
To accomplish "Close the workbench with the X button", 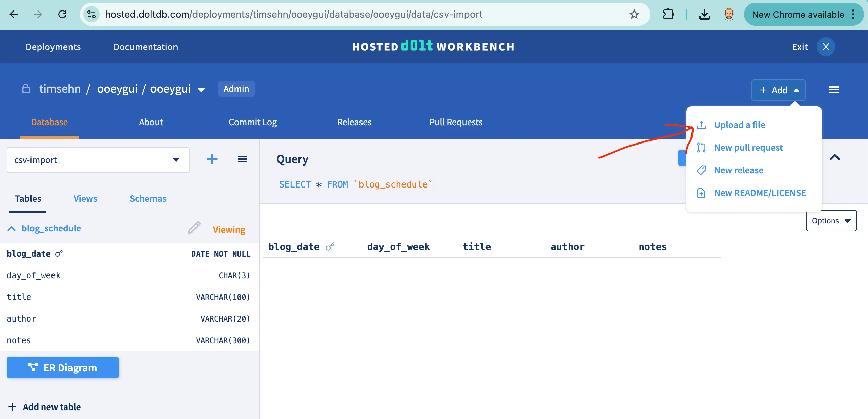I will point(826,47).
